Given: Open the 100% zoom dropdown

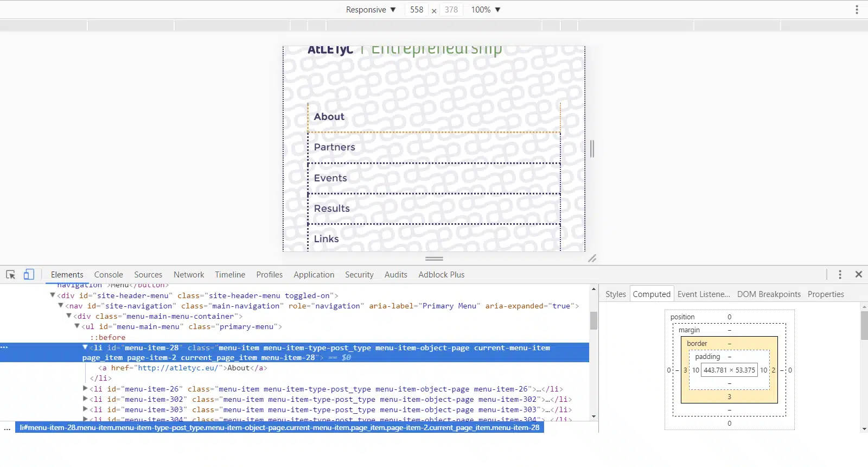Looking at the screenshot, I should coord(485,10).
